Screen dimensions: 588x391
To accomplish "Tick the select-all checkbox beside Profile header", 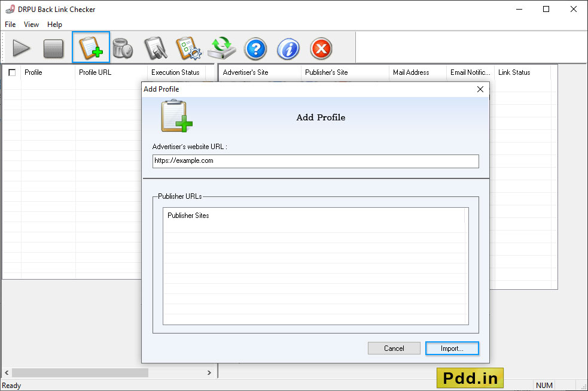I will point(12,72).
